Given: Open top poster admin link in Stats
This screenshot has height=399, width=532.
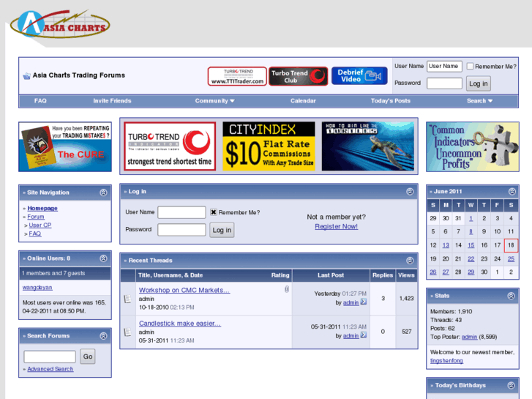Looking at the screenshot, I should click(x=469, y=337).
